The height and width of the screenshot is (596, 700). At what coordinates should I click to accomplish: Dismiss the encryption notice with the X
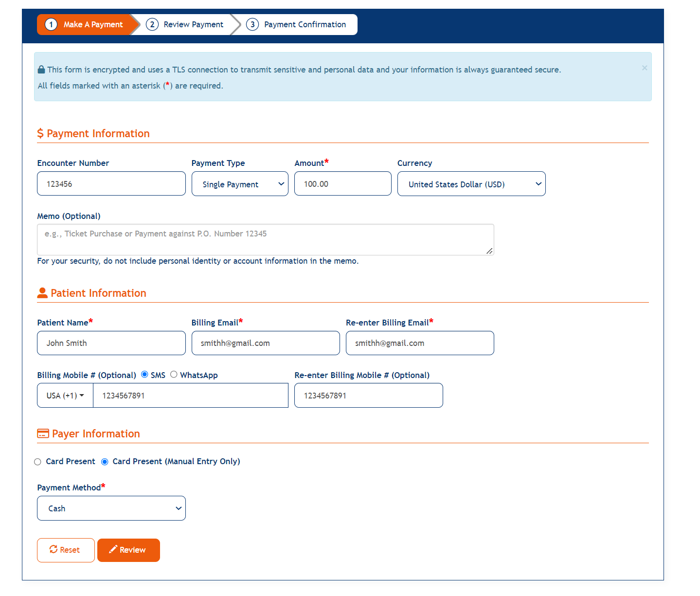tap(644, 68)
